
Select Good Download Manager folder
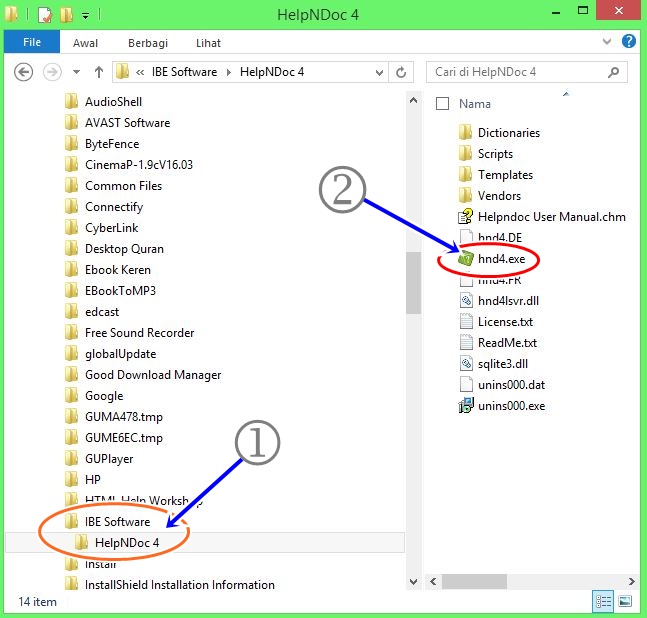143,375
